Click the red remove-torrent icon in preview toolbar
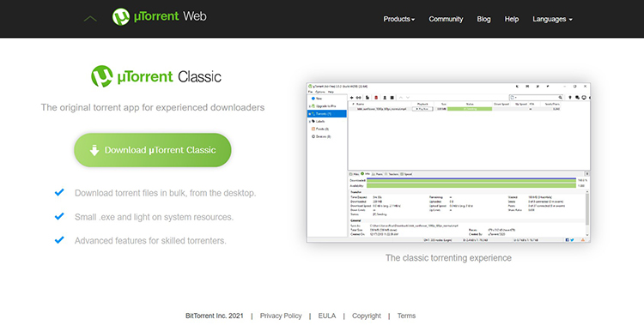This screenshot has height=325, width=644. [x=376, y=97]
